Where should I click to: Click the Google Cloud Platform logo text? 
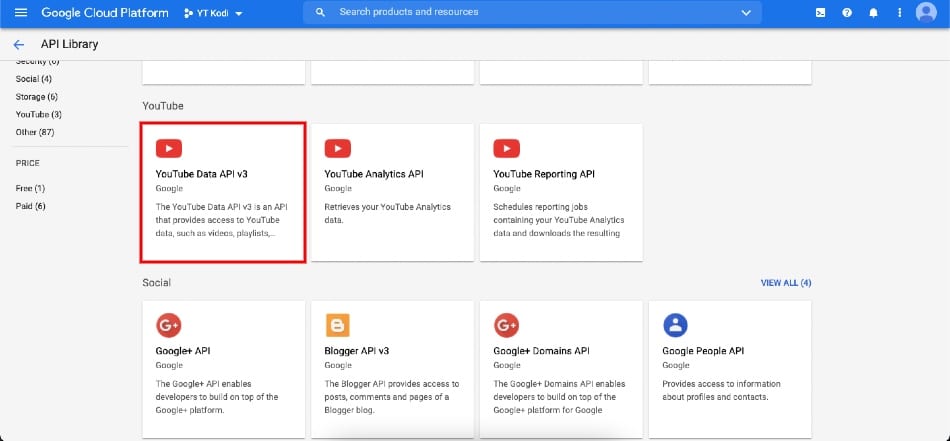click(x=105, y=13)
